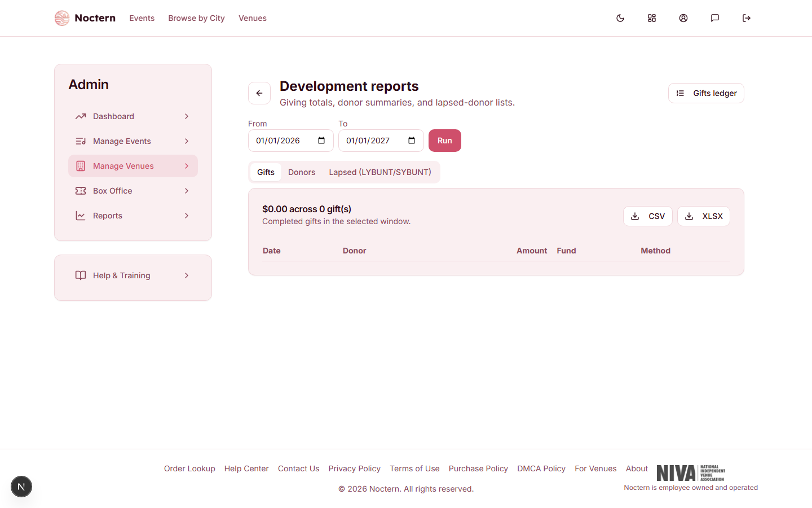Open Browse by City nav menu
The height and width of the screenshot is (508, 812).
point(196,18)
